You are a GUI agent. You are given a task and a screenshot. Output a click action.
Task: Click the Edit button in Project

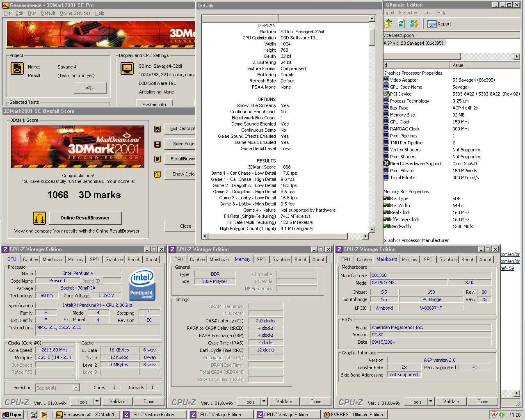point(90,87)
